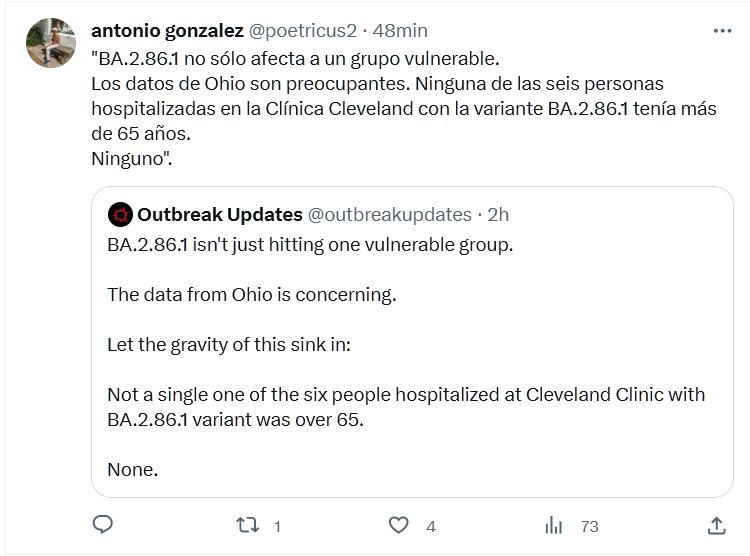750x556 pixels.
Task: Click the share upload icon
Action: tap(716, 525)
